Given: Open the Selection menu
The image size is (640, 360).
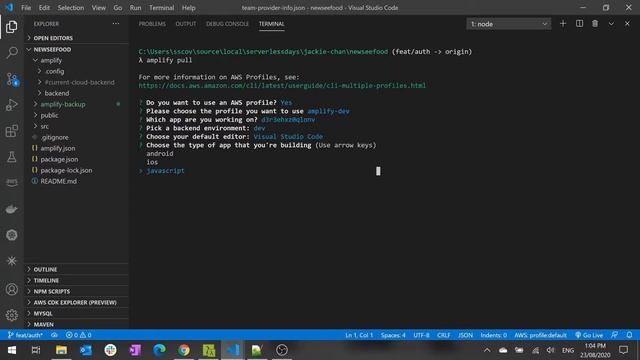Looking at the screenshot, I should (x=71, y=8).
